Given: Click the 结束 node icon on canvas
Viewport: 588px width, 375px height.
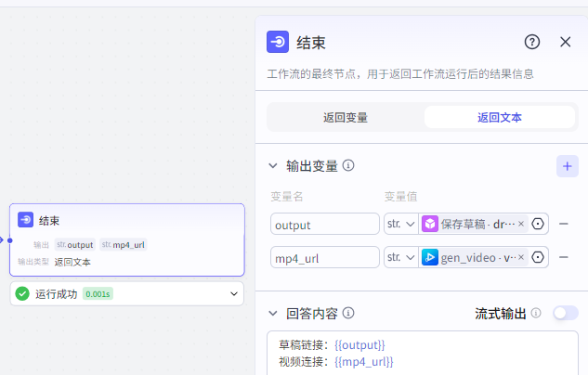Looking at the screenshot, I should [x=25, y=220].
